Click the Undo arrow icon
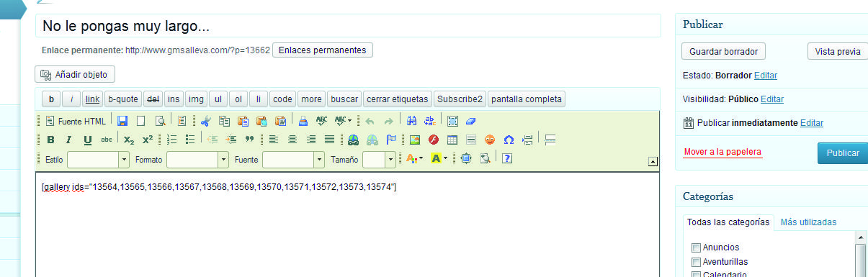The image size is (868, 277). 370,122
